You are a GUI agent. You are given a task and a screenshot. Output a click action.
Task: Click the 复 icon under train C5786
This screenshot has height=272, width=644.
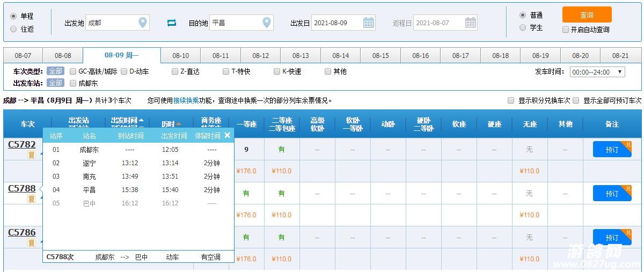pos(32,243)
